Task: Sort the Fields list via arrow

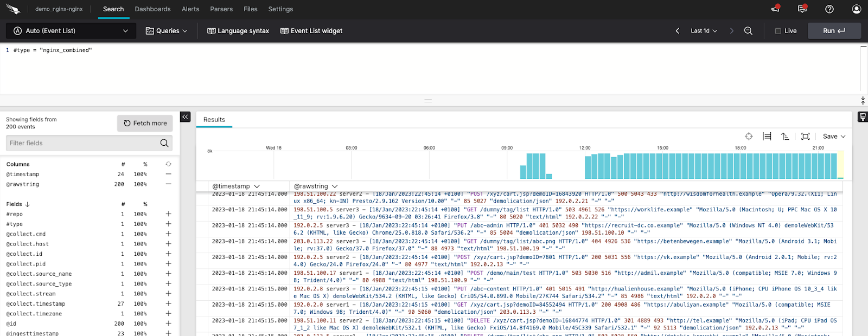Action: (28, 204)
